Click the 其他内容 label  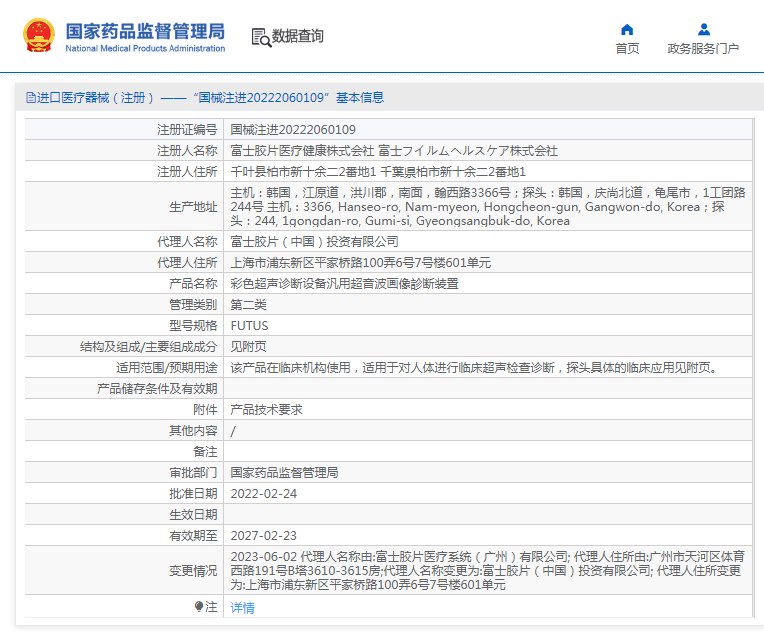[x=193, y=430]
